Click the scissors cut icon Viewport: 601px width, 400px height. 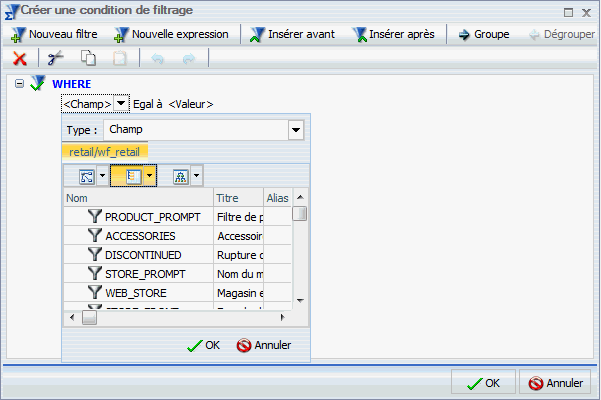56,58
